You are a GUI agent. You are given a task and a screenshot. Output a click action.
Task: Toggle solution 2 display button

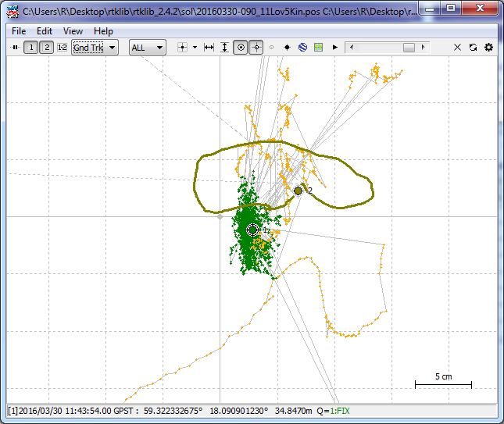(x=46, y=48)
